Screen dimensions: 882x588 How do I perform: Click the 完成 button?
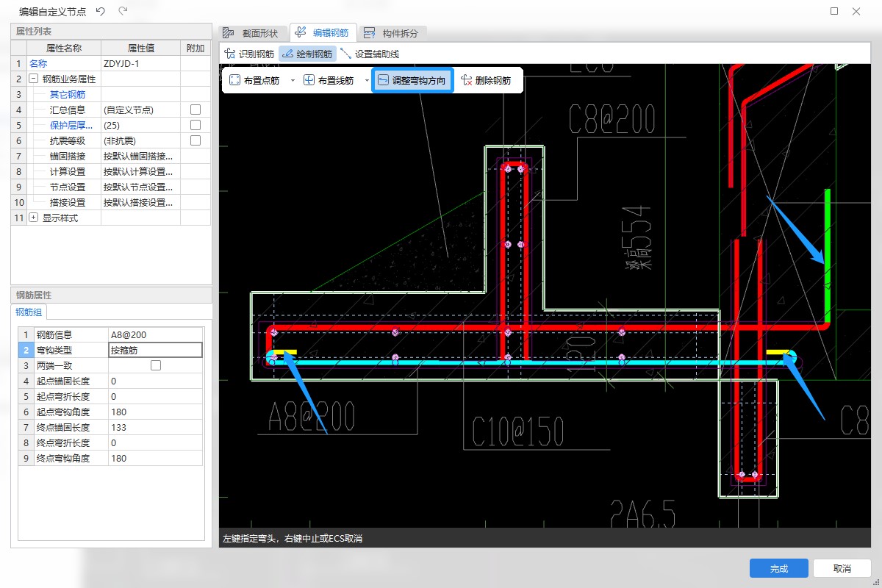coord(778,568)
